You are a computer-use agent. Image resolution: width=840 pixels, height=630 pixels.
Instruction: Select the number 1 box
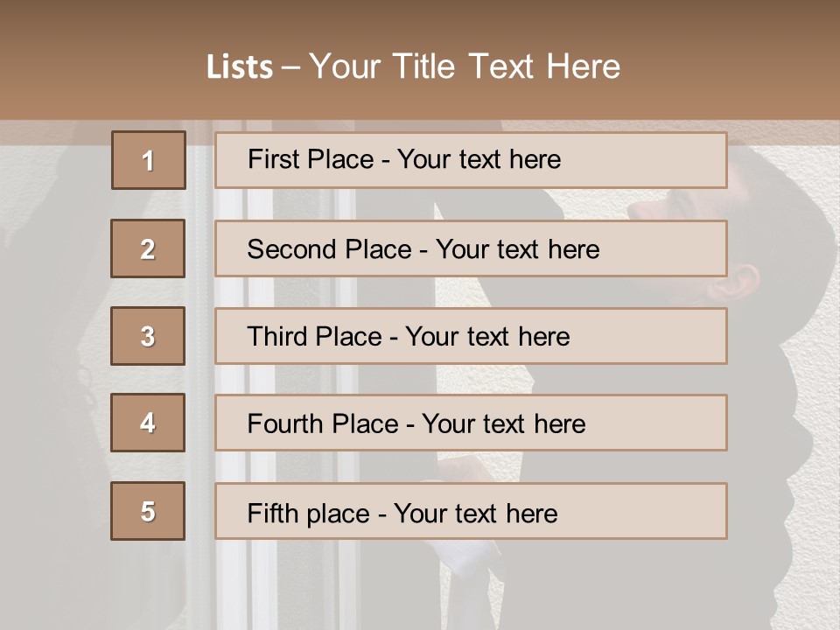[149, 160]
